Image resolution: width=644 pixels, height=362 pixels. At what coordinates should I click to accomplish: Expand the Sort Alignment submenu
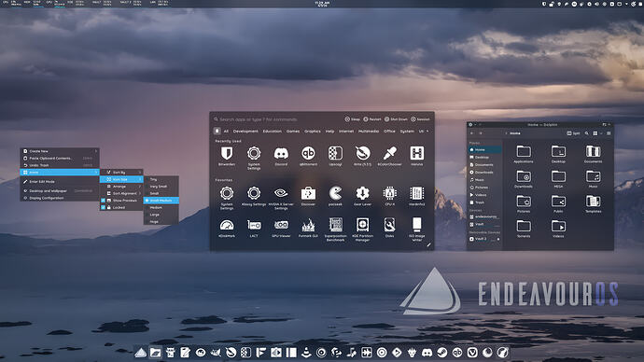[121, 193]
